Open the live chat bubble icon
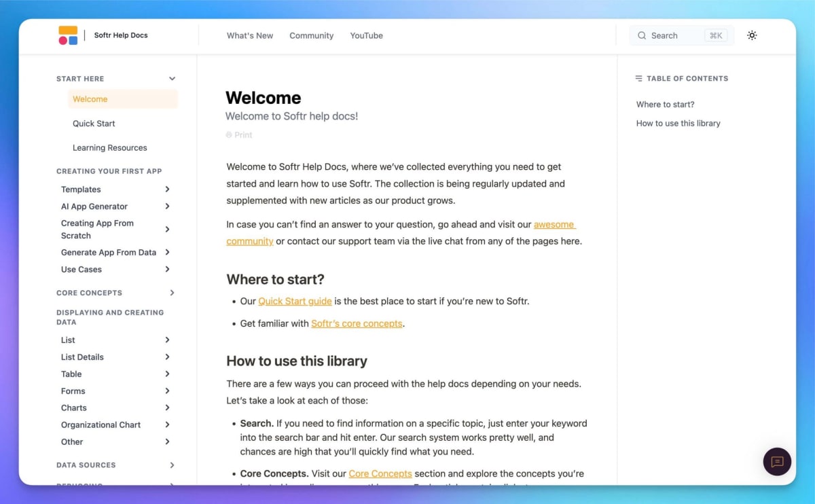 coord(777,462)
